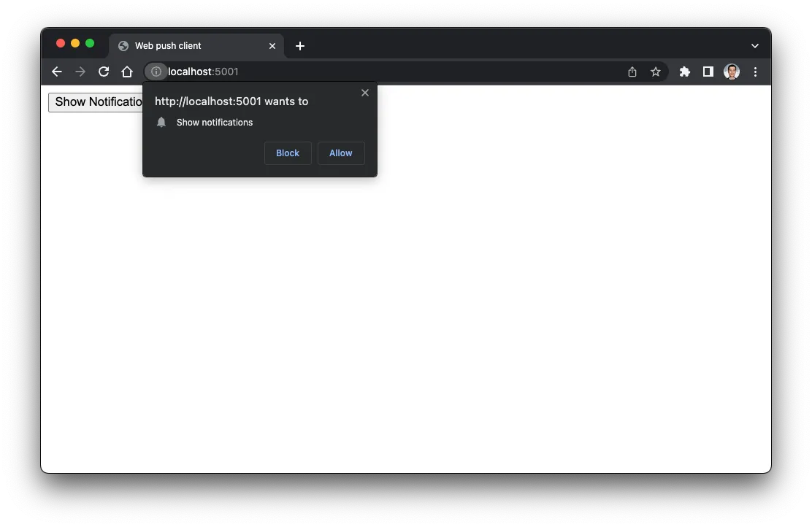This screenshot has width=812, height=527.
Task: Click the share page icon
Action: [x=632, y=72]
